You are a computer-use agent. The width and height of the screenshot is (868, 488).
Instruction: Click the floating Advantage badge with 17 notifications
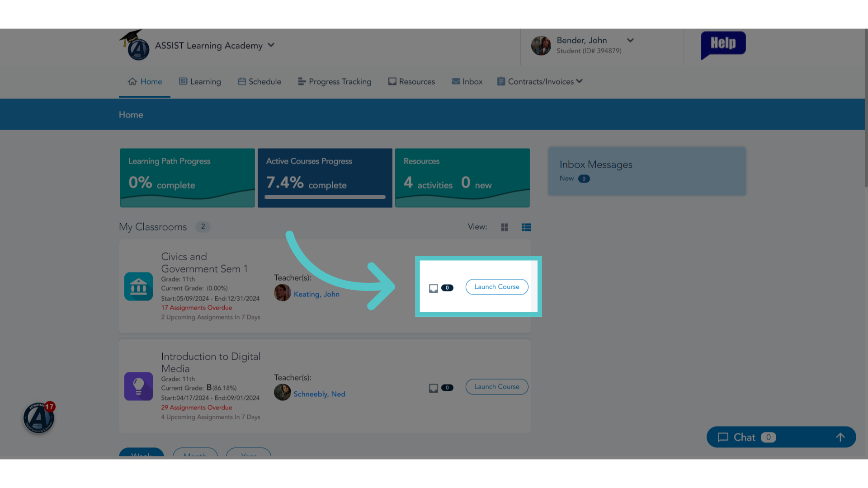(x=39, y=418)
